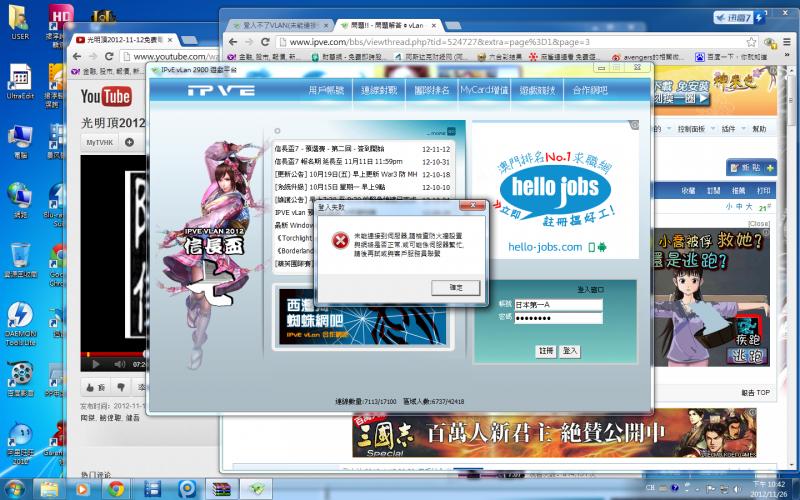Viewport: 800px width, 500px height.
Task: Bookmark the ipve.com page with the star
Action: pyautogui.click(x=751, y=42)
